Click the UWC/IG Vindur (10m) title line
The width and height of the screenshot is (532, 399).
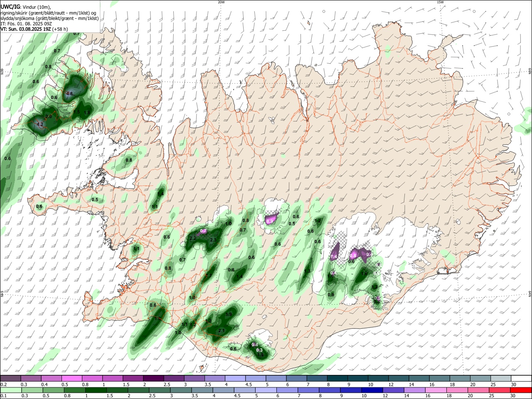pyautogui.click(x=25, y=7)
